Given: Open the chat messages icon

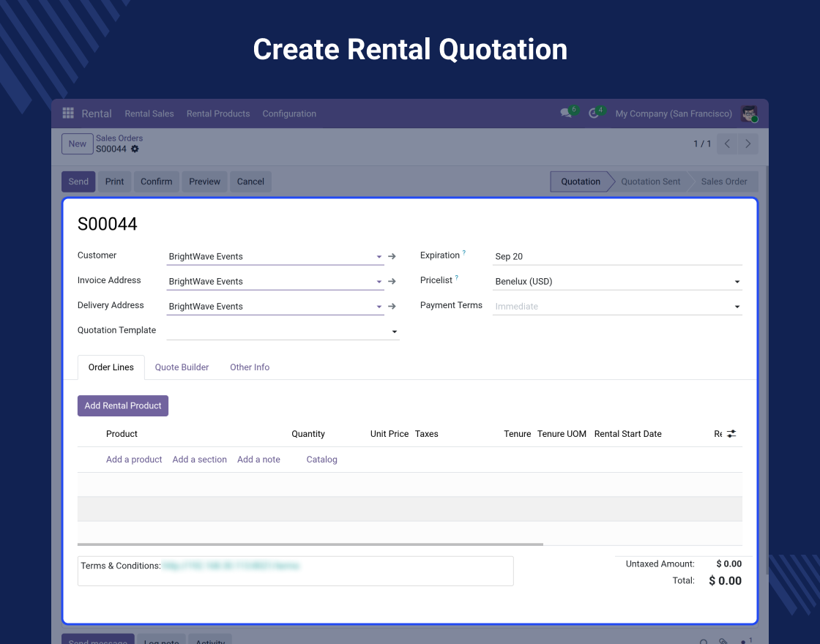Looking at the screenshot, I should (565, 113).
